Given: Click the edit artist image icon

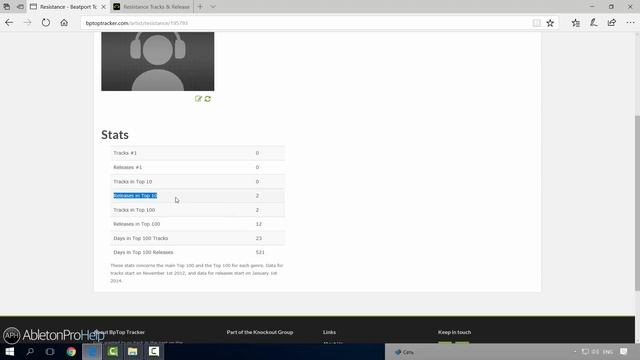Looking at the screenshot, I should click(198, 99).
